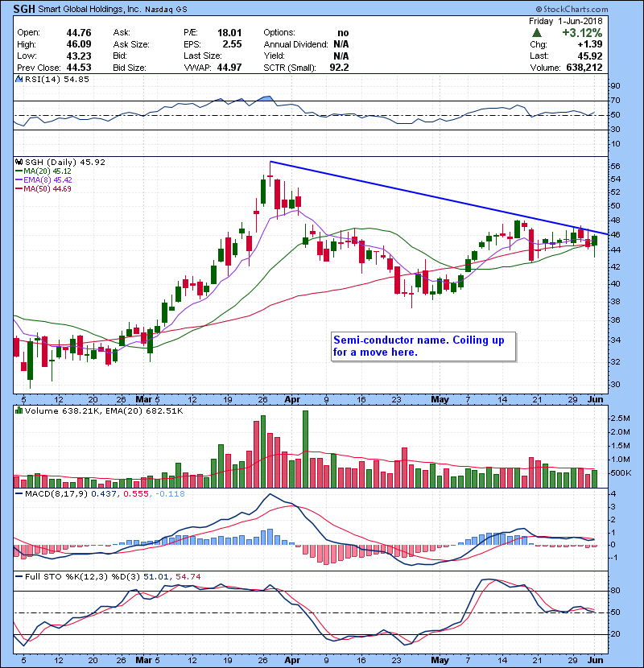
Task: Click the green up-triangle change icon
Action: click(x=537, y=33)
